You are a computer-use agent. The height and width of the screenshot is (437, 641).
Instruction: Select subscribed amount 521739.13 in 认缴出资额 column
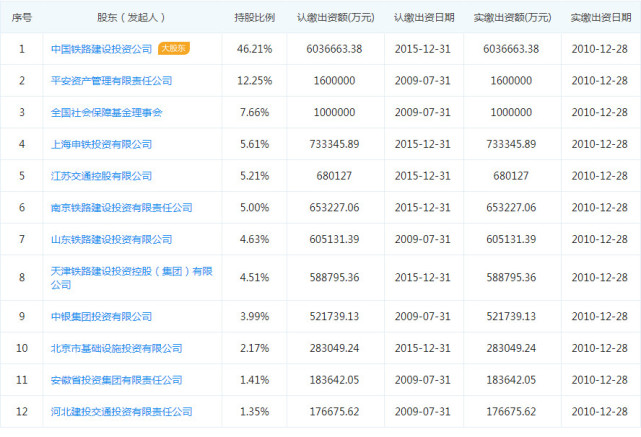[334, 316]
